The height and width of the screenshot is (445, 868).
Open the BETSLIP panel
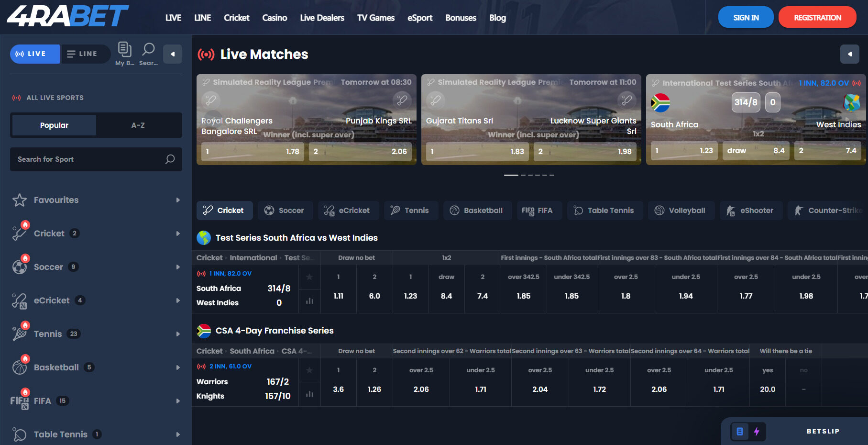pyautogui.click(x=823, y=431)
